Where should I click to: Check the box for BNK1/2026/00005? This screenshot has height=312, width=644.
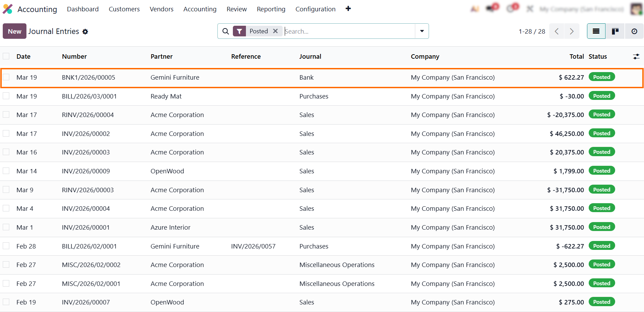click(6, 77)
